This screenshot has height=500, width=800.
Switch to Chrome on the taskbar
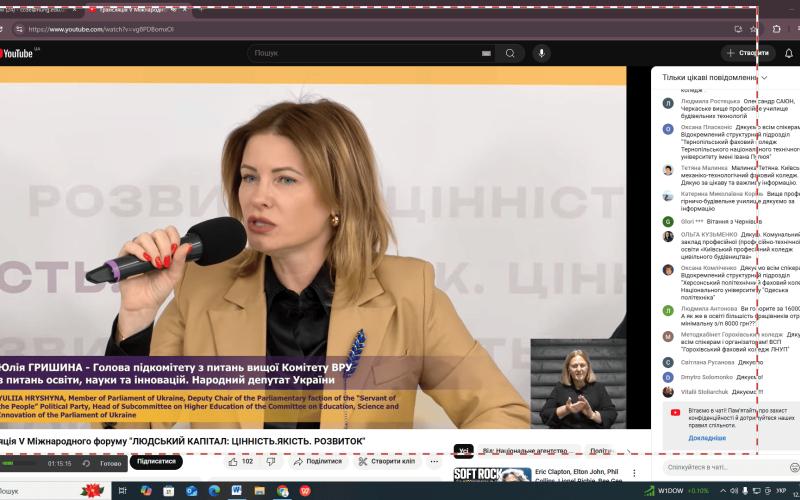pos(283,491)
